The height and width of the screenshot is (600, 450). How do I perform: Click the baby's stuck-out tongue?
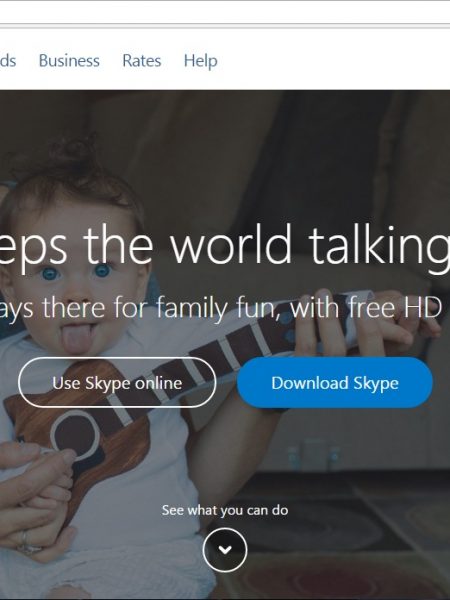[x=78, y=339]
